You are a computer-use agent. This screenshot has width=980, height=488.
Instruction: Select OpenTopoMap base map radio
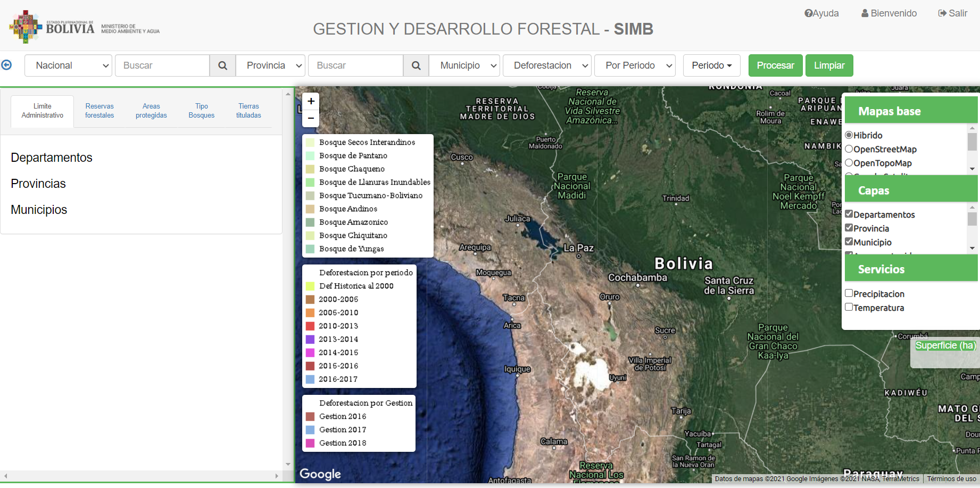point(849,163)
